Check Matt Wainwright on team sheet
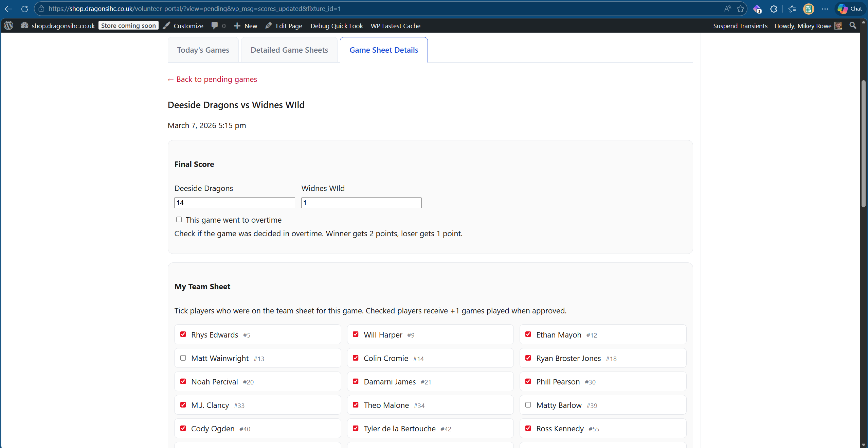The width and height of the screenshot is (868, 448). [183, 358]
